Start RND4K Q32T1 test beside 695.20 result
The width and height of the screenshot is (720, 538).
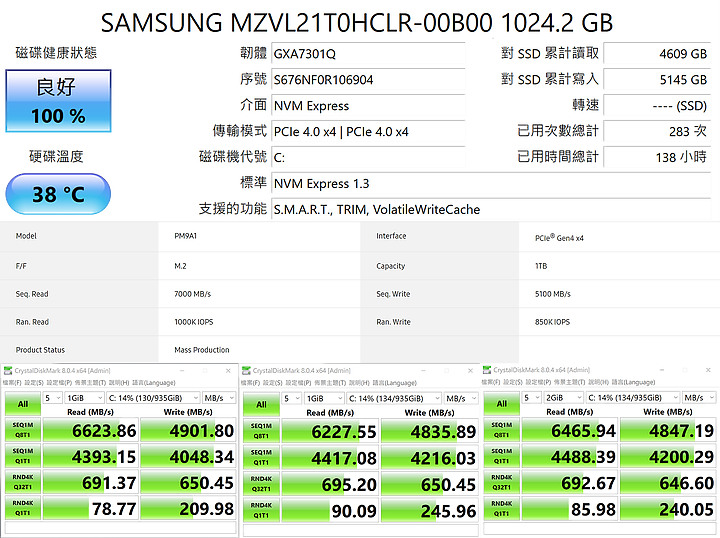point(261,484)
